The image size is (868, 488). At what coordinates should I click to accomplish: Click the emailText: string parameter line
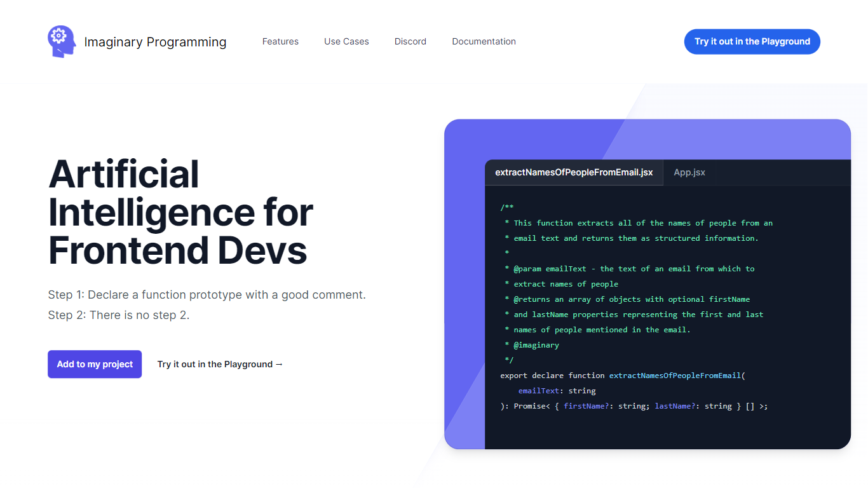click(x=557, y=391)
